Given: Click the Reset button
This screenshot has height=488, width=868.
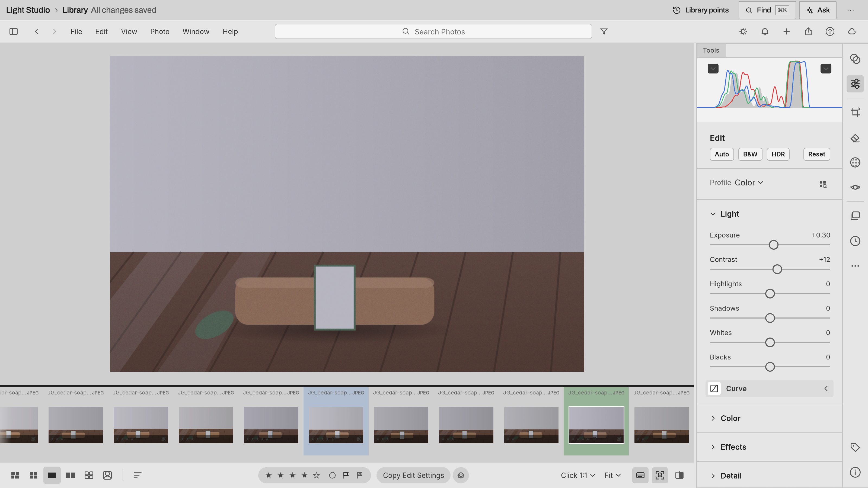Looking at the screenshot, I should (x=816, y=154).
